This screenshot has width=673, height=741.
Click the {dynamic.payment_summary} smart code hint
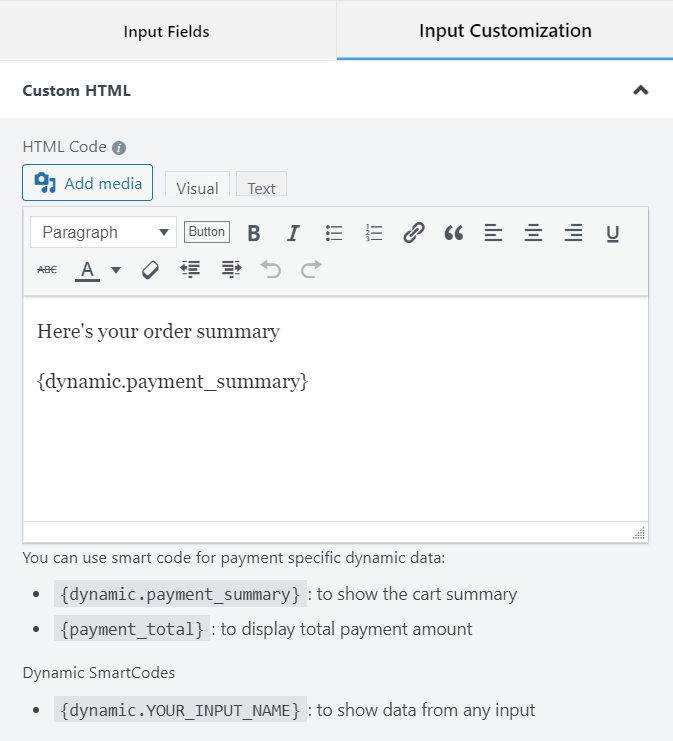tap(180, 594)
